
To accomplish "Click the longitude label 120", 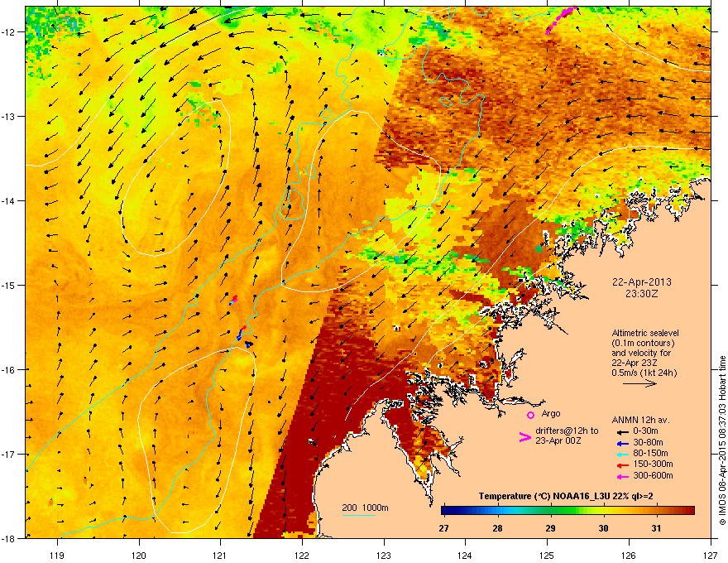I will [139, 555].
